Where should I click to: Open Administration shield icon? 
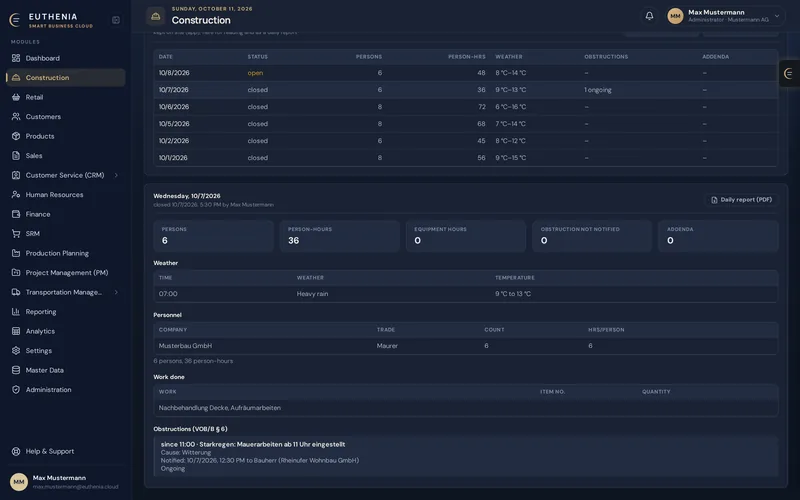click(16, 390)
